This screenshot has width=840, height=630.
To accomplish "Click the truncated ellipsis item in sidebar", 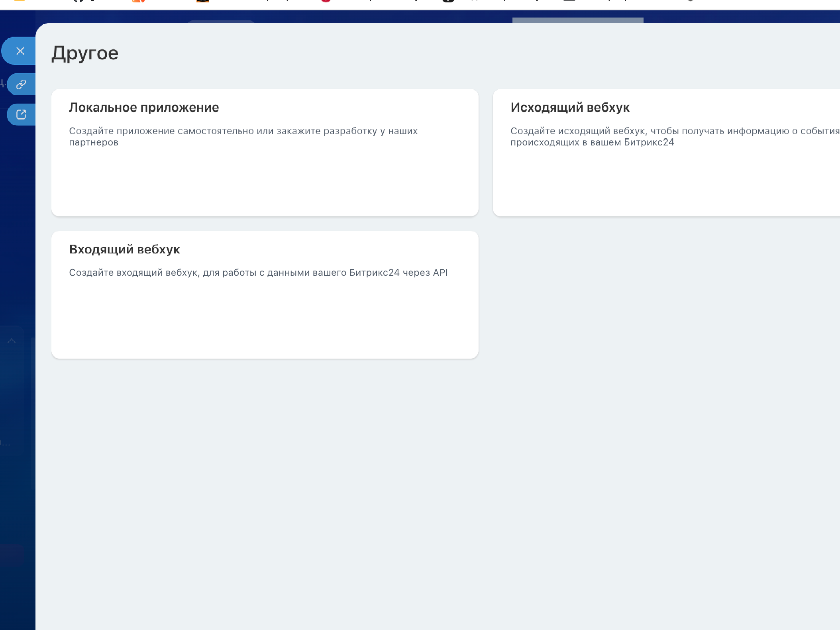I will (6, 443).
